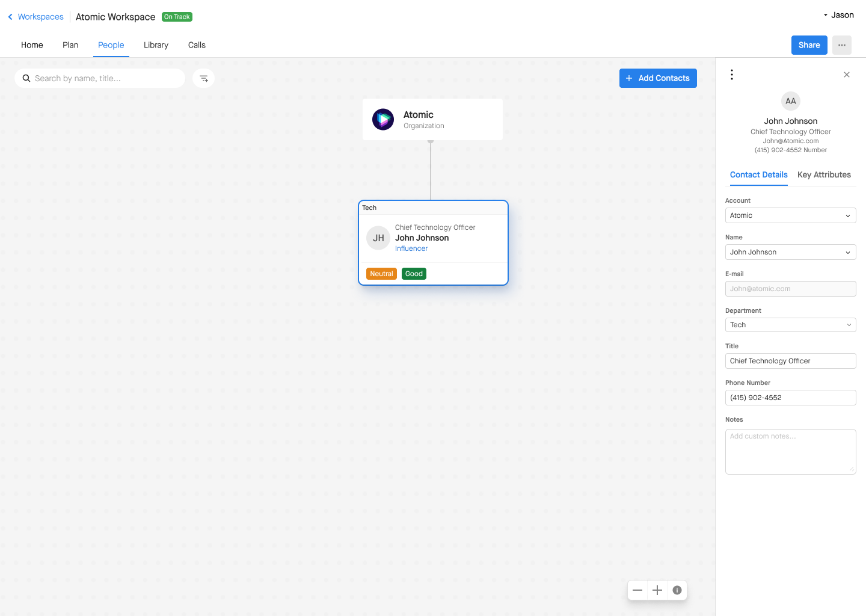Click the Share button
Screen dimensions: 866x616
[x=809, y=45]
